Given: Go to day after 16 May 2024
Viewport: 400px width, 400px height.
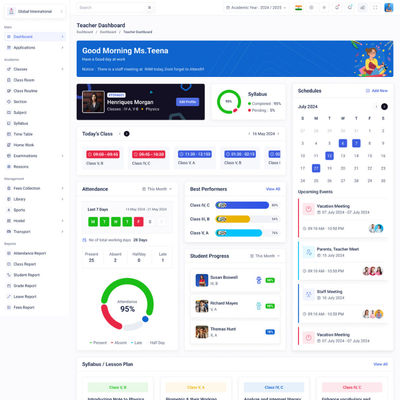Looking at the screenshot, I should [278, 134].
